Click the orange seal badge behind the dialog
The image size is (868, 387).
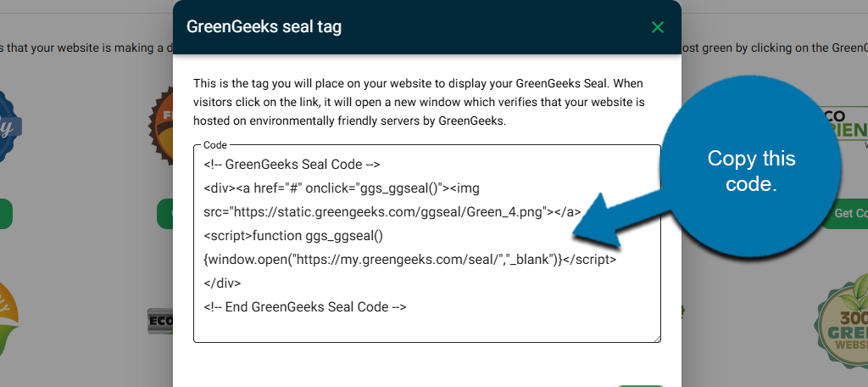pos(161,119)
